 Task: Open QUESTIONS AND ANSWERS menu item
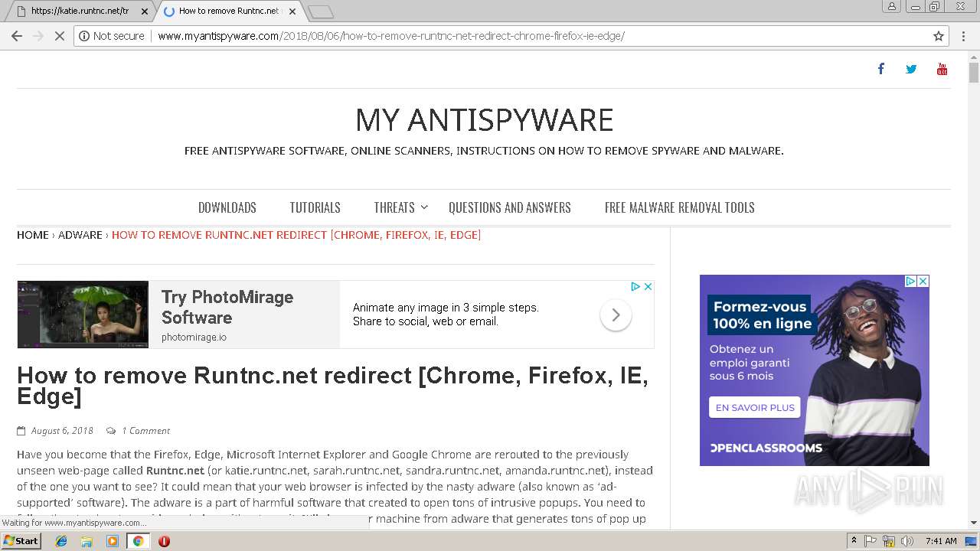(510, 207)
